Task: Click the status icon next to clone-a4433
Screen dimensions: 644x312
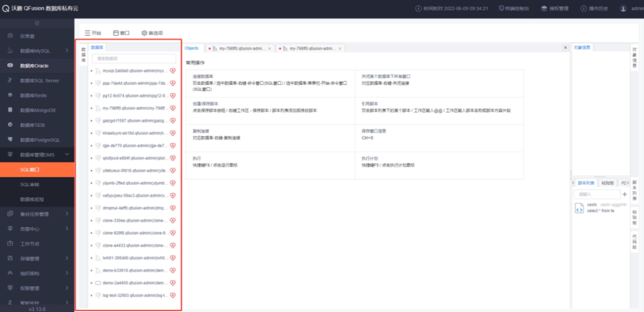Action: coord(173,245)
